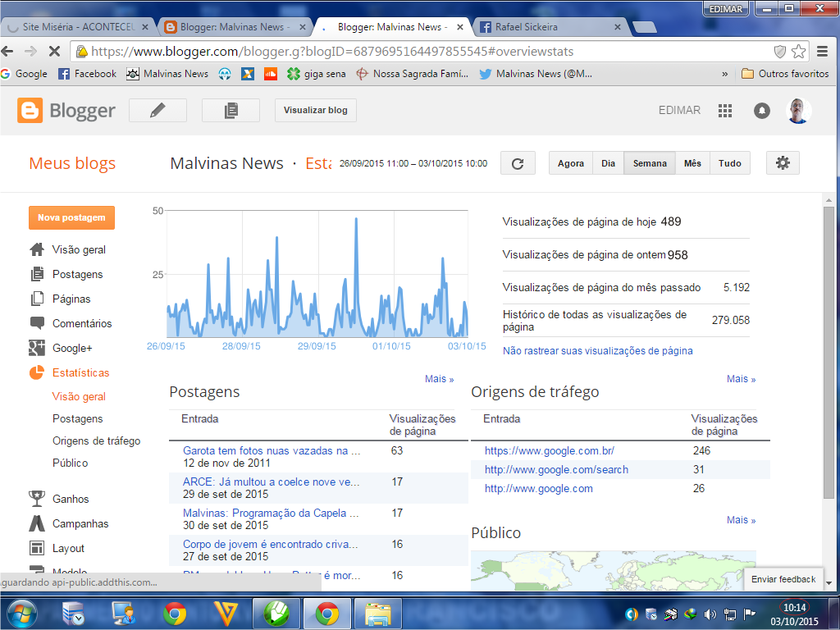Screen dimensions: 840x630
Task: Select the Dia time range
Action: click(608, 163)
